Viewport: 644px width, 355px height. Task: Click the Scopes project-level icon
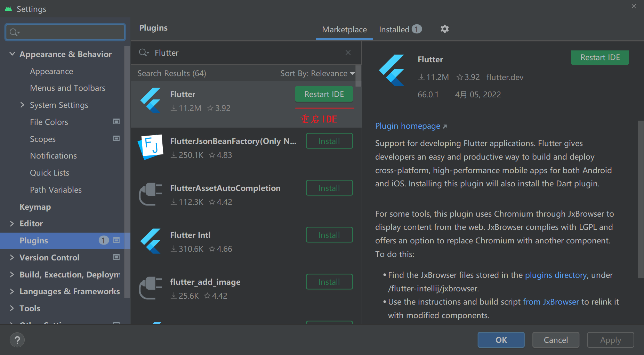(116, 138)
